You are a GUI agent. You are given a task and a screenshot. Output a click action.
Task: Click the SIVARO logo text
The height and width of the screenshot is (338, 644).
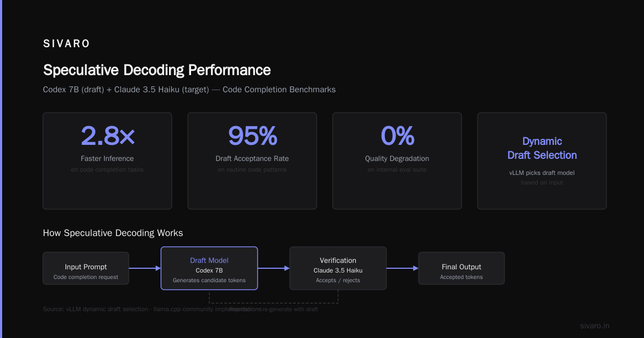click(x=67, y=44)
